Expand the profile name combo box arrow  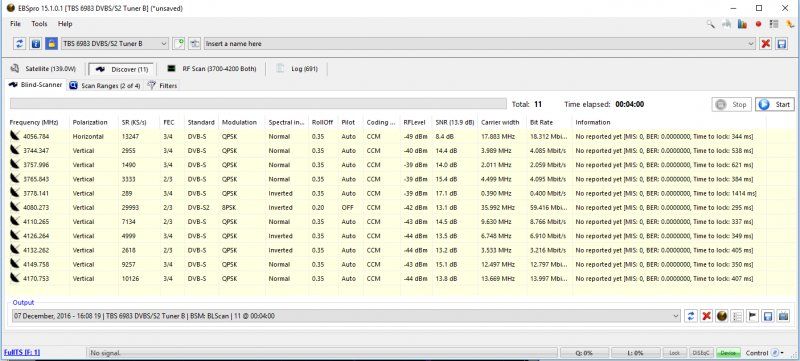point(751,44)
